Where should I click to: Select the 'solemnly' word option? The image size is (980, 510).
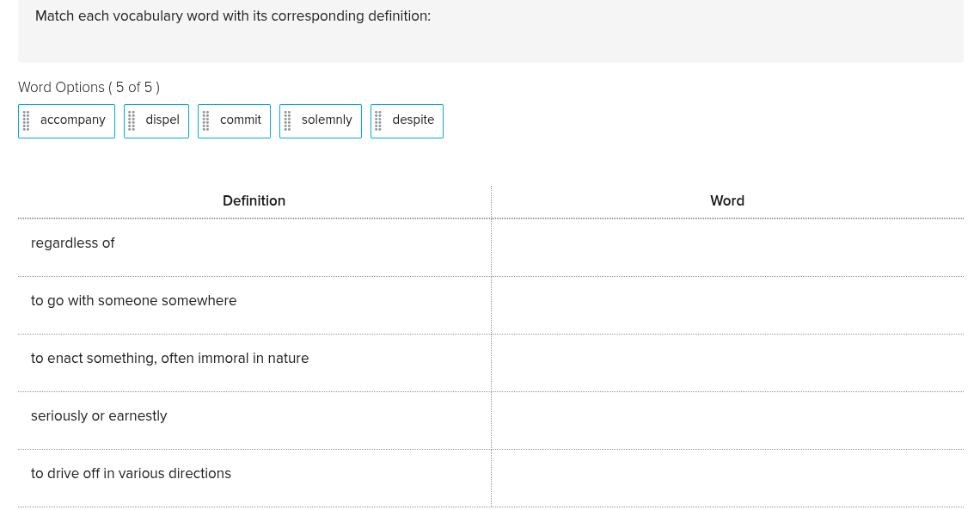327,120
